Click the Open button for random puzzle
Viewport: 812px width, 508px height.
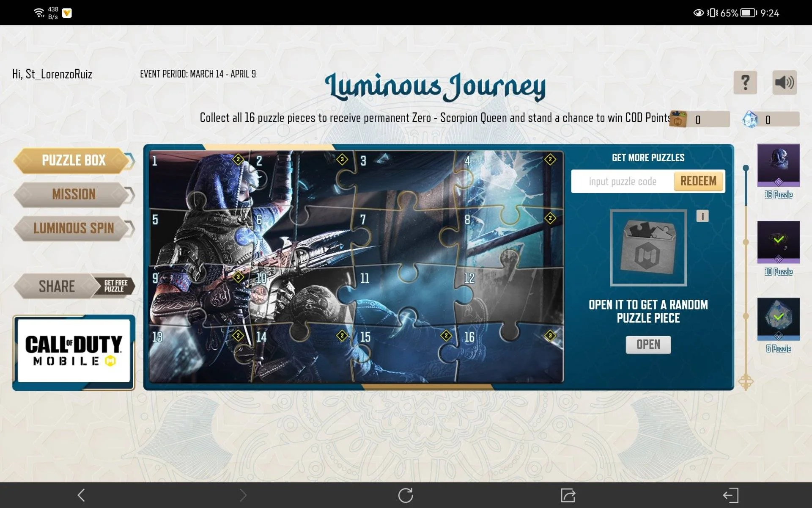(648, 345)
